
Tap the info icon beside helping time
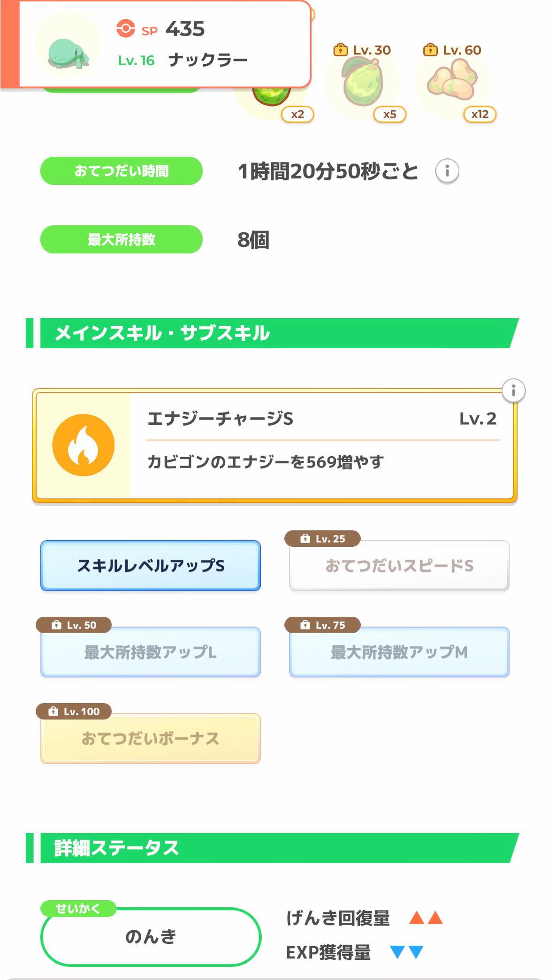coord(447,171)
